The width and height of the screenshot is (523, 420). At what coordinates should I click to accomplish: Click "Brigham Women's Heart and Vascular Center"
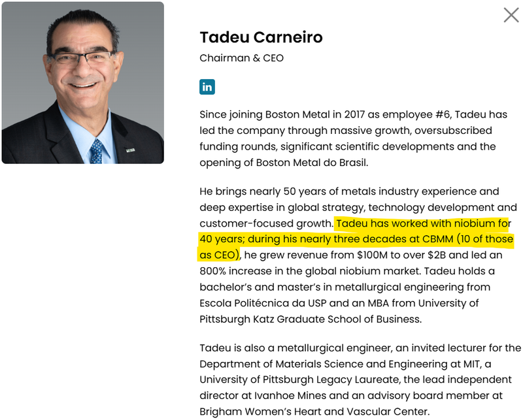point(314,411)
